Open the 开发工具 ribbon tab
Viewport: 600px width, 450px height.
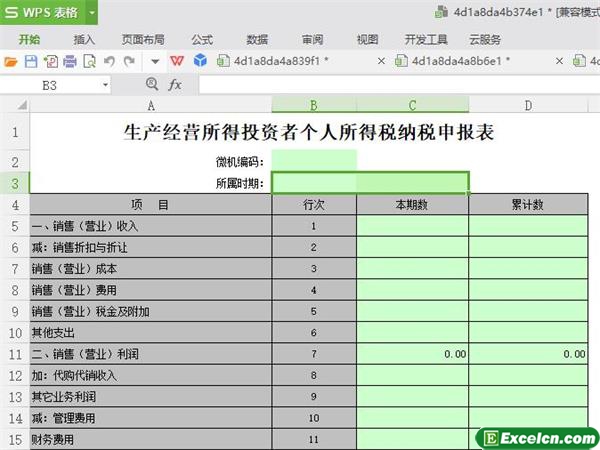click(x=426, y=39)
